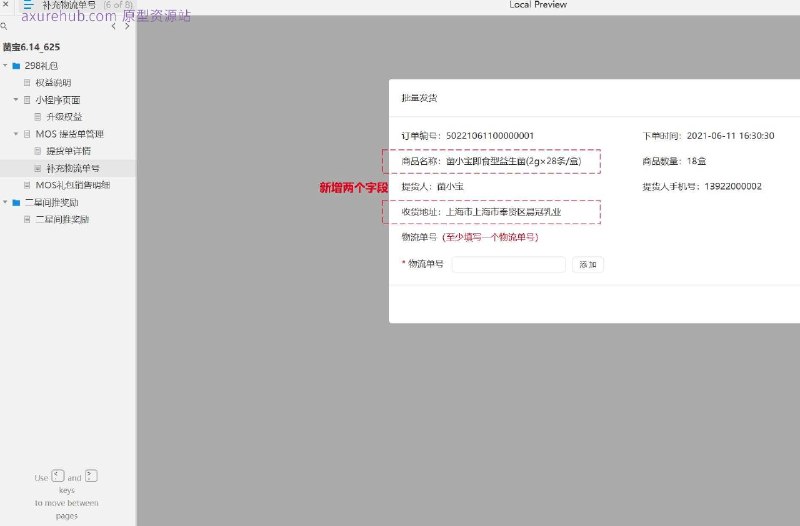
Task: Collapse the 二星间推奖励 folder
Action: tap(5, 202)
